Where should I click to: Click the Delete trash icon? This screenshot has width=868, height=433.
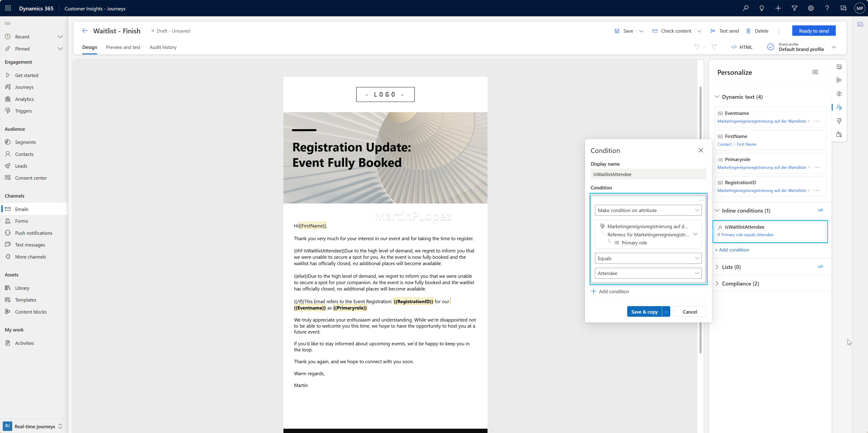748,31
